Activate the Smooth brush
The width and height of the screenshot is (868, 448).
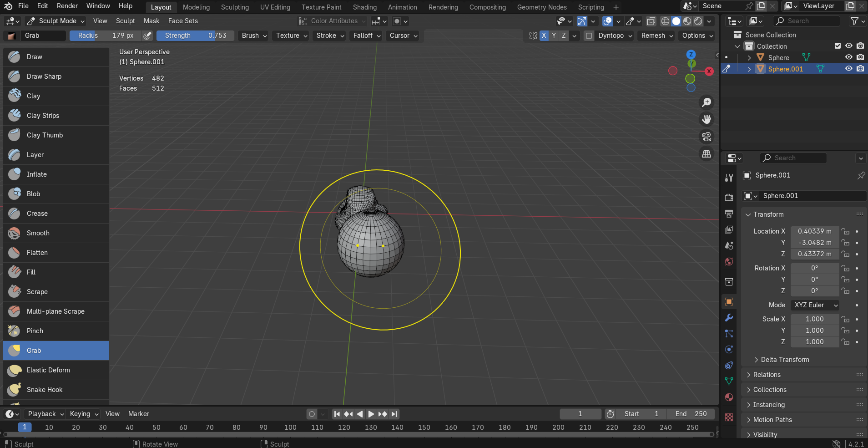point(56,233)
